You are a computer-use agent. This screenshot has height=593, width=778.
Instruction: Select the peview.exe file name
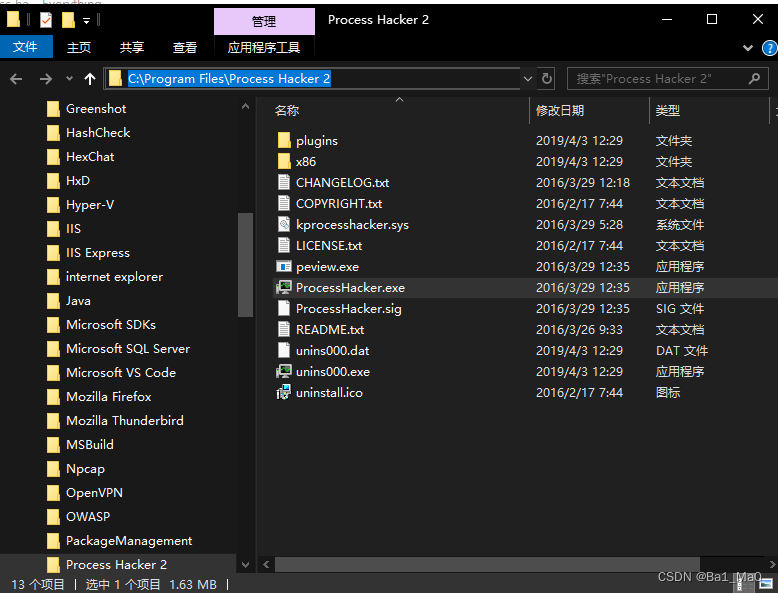tap(327, 267)
